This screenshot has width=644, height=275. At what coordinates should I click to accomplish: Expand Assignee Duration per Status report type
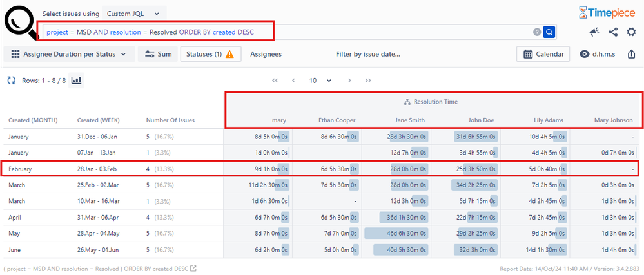coord(69,54)
